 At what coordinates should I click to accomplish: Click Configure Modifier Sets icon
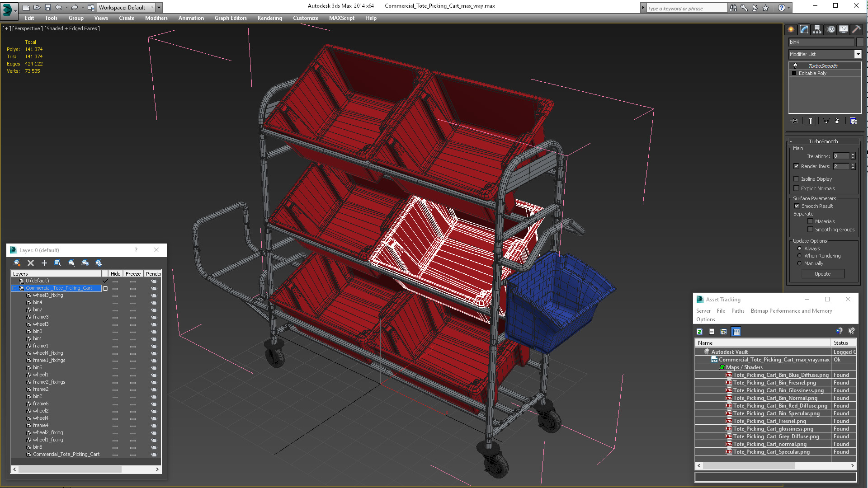coord(853,121)
